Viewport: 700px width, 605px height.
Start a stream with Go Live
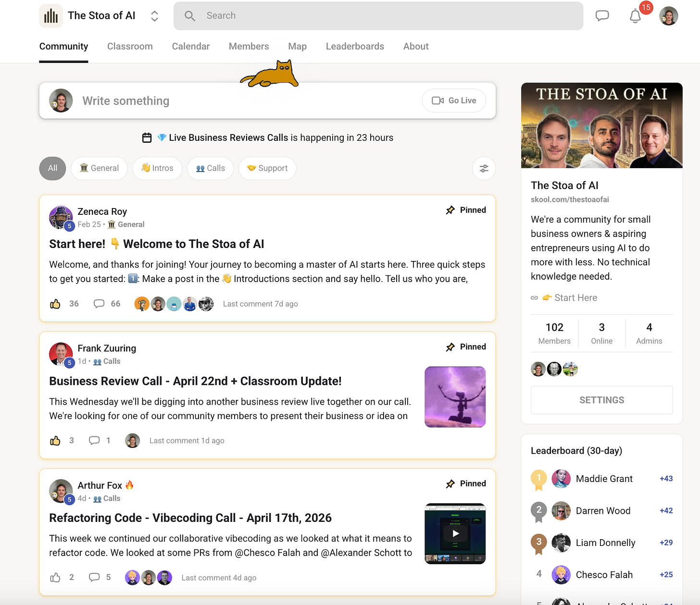pos(454,100)
